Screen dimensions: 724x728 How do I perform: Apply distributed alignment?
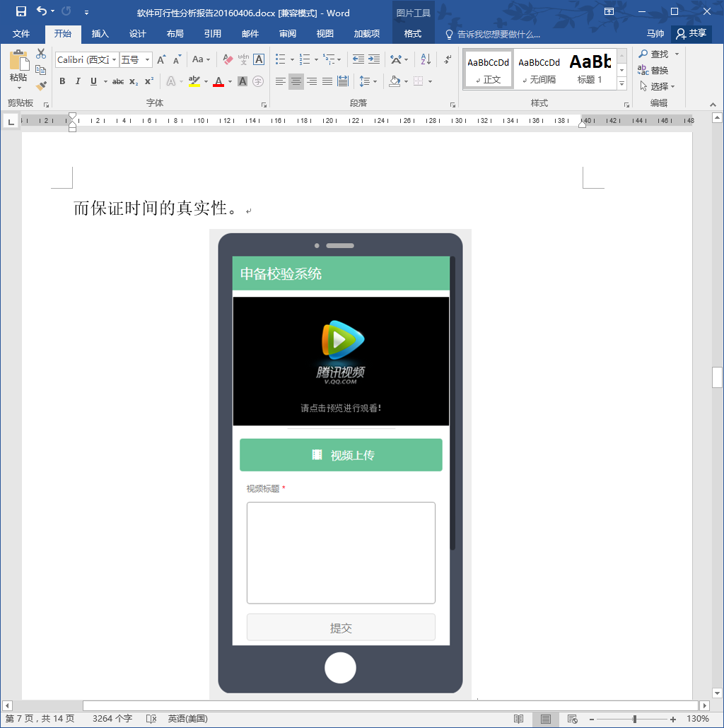pyautogui.click(x=343, y=82)
